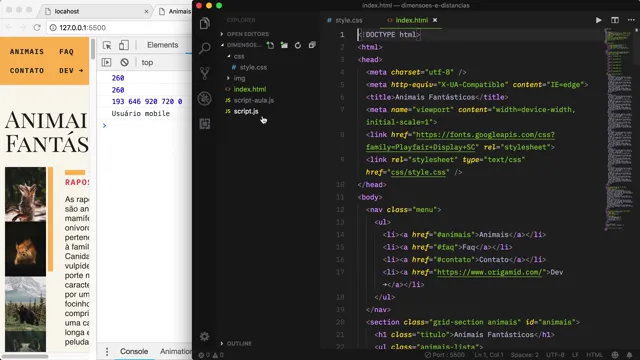Switch to the Elements tab in DevTools
This screenshot has width=640, height=360.
click(x=162, y=45)
